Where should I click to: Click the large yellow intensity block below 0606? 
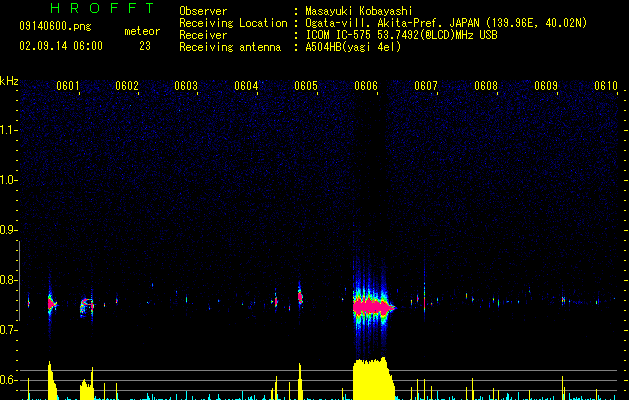tap(373, 379)
